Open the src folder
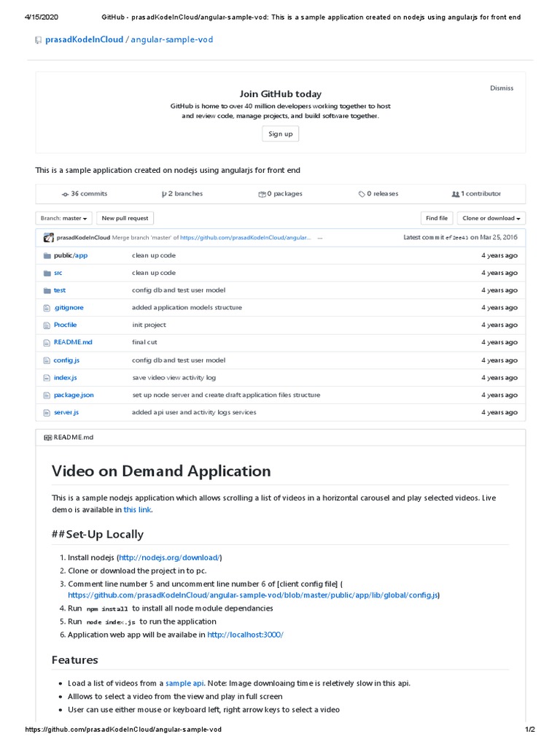The width and height of the screenshot is (560, 747). pyautogui.click(x=58, y=273)
